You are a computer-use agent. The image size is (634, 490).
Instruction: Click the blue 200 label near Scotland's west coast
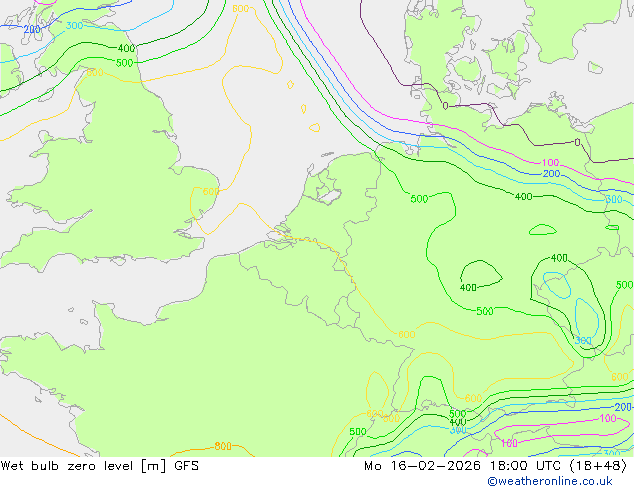tap(32, 29)
